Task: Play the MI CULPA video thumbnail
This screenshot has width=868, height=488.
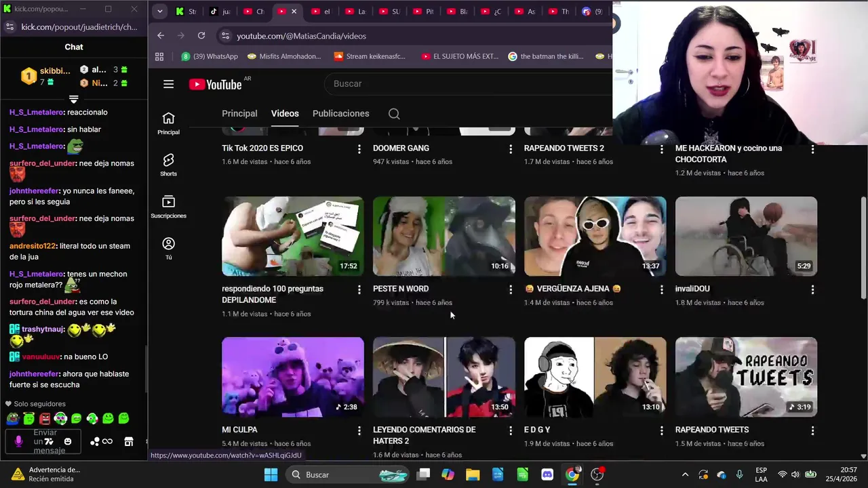Action: 293,377
